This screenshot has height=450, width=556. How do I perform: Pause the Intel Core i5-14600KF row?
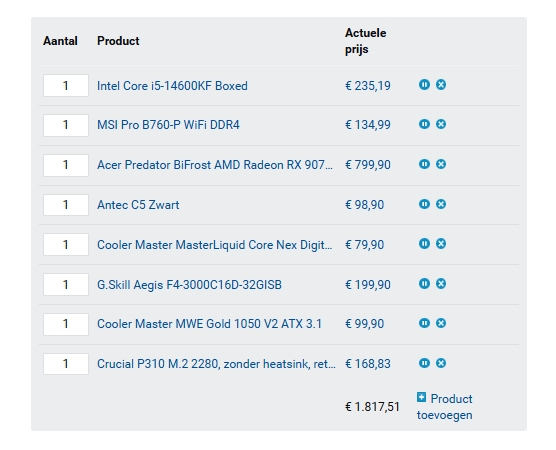pos(424,85)
